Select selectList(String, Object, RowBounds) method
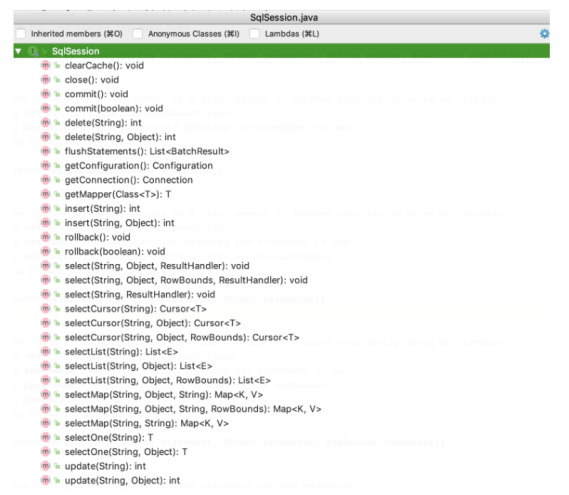This screenshot has height=495, width=569. [x=168, y=380]
